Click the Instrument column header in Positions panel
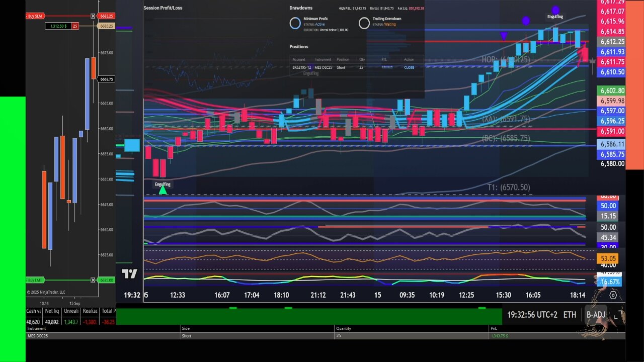644x362 pixels. (x=322, y=59)
